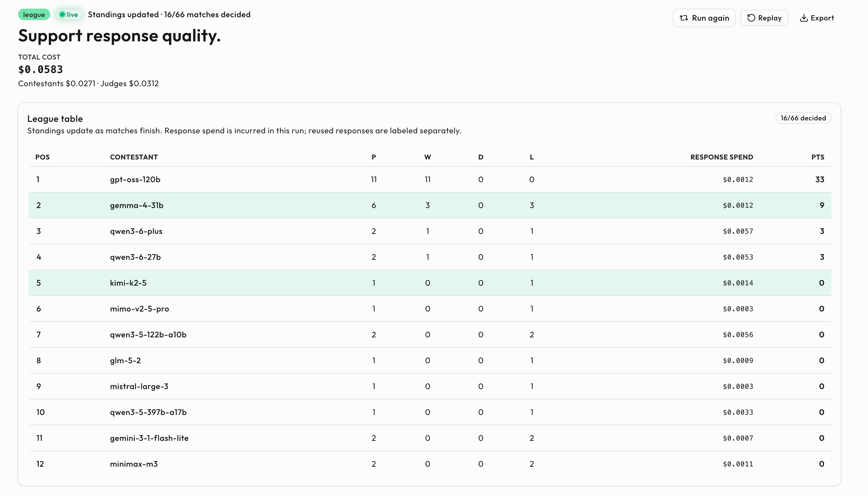Select the gemini-3-1-flash-lite contestant name
The height and width of the screenshot is (496, 868).
149,438
